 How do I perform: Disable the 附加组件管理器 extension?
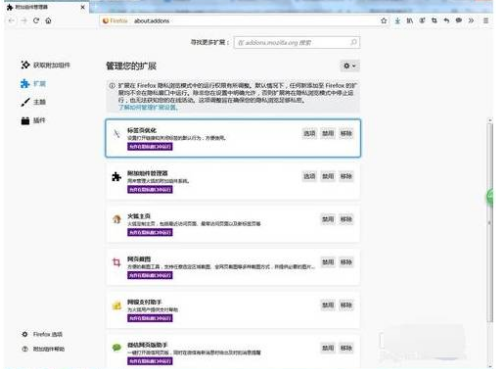[328, 176]
